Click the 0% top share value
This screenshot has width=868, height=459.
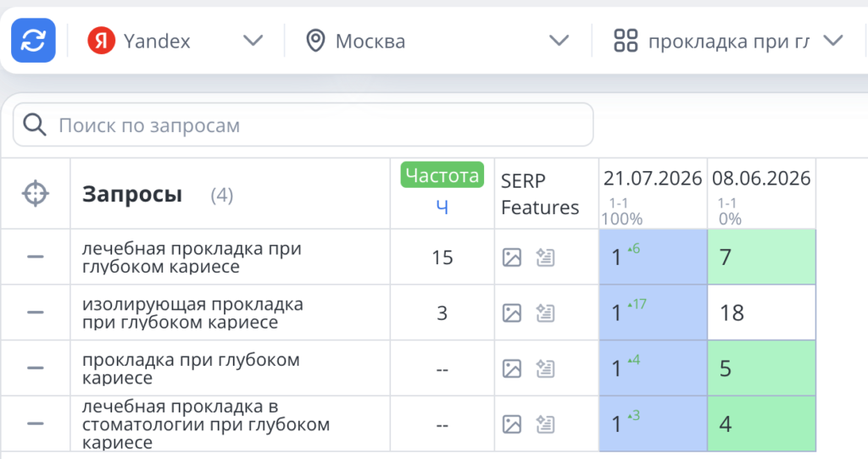pos(730,219)
